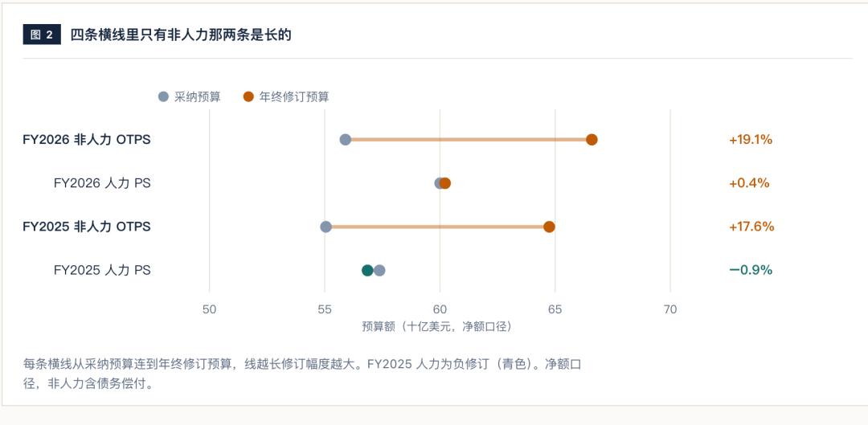Viewport: 868px width, 425px height.
Task: Click the FY2026 非人力 OTPS connecting bar
Action: pos(469,140)
